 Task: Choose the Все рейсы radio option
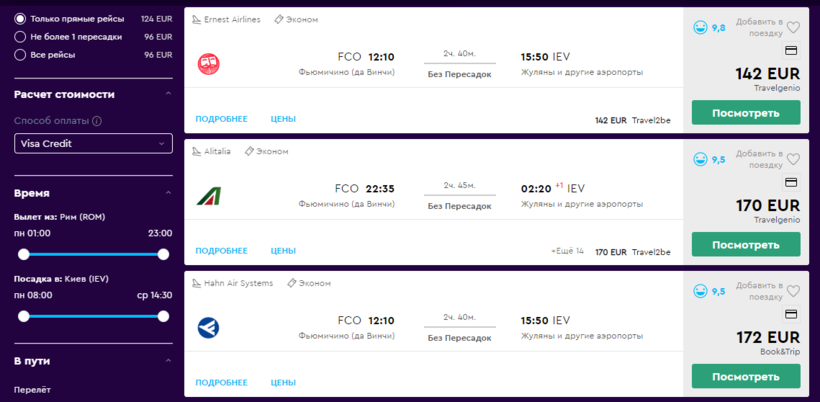(20, 54)
